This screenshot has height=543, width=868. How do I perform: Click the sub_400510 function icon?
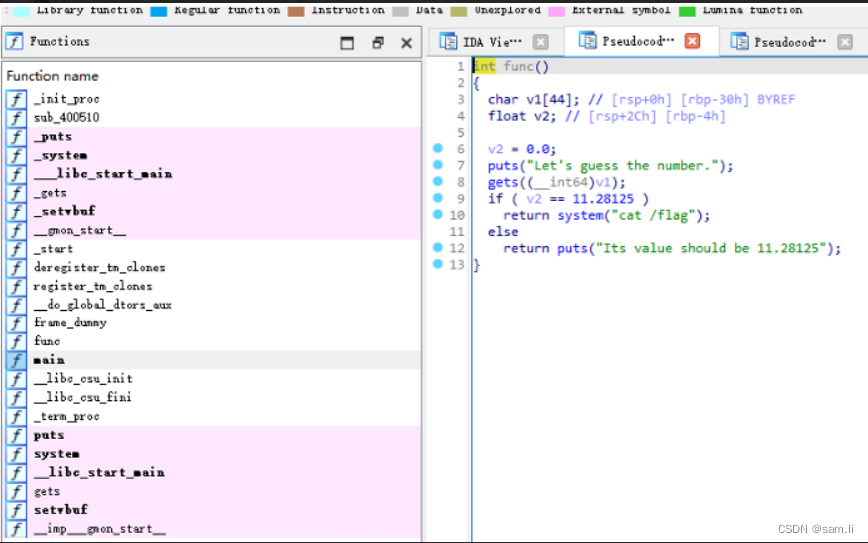tap(17, 118)
